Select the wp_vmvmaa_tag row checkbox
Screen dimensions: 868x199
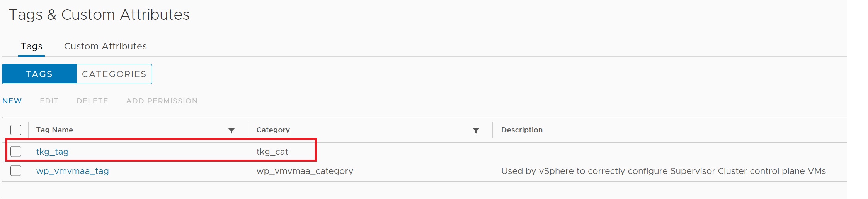coord(16,171)
